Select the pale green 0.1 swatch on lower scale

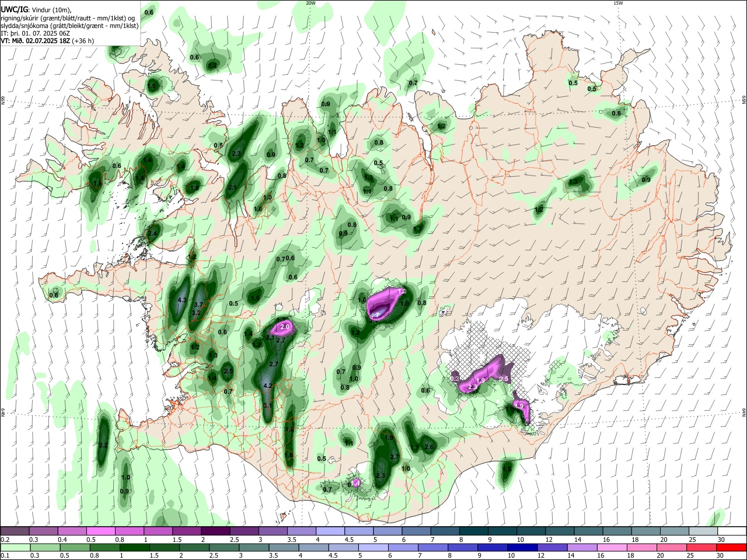15,547
